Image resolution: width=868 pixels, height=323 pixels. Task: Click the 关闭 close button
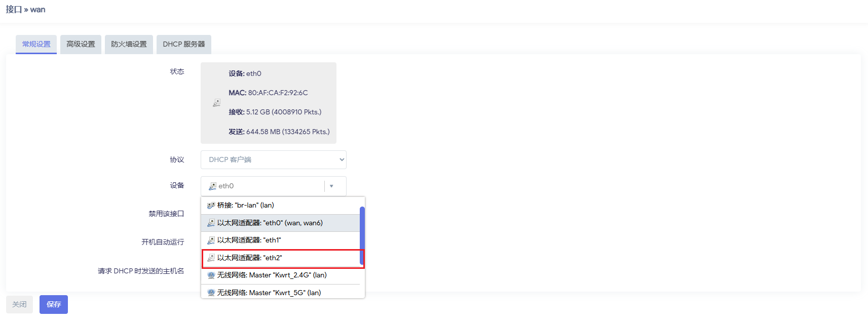coord(19,304)
